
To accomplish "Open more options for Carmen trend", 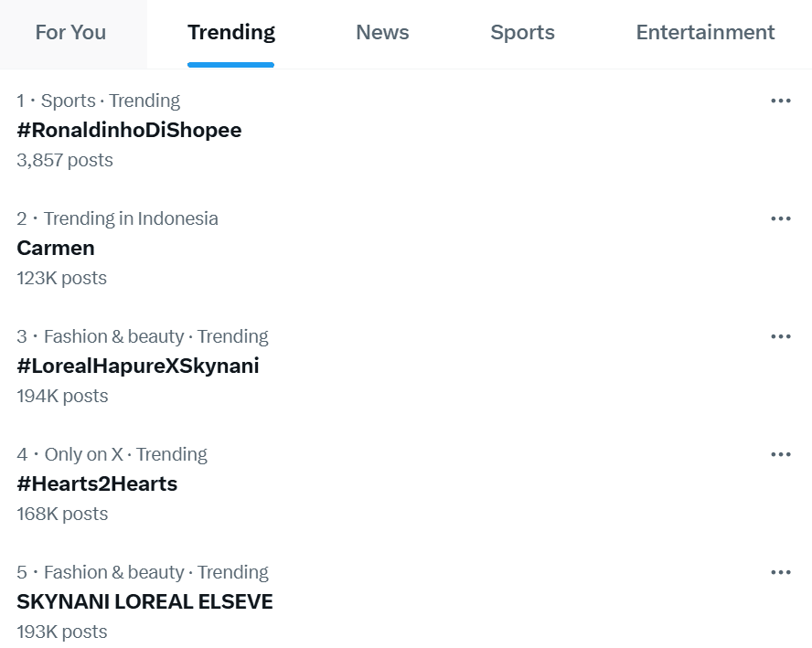I will pos(780,218).
